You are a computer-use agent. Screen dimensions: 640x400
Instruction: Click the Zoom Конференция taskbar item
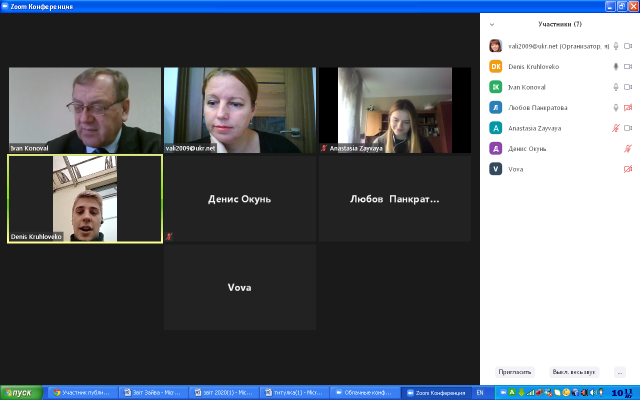436,393
